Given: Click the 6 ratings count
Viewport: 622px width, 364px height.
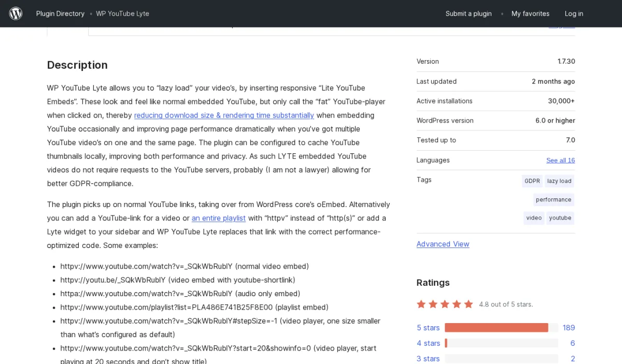Looking at the screenshot, I should pyautogui.click(x=573, y=343).
